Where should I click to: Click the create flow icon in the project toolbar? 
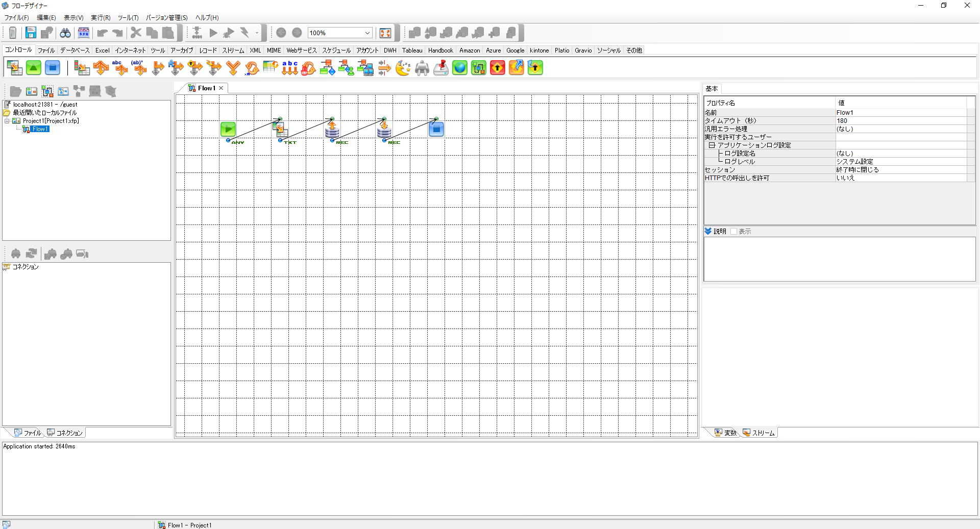[47, 91]
